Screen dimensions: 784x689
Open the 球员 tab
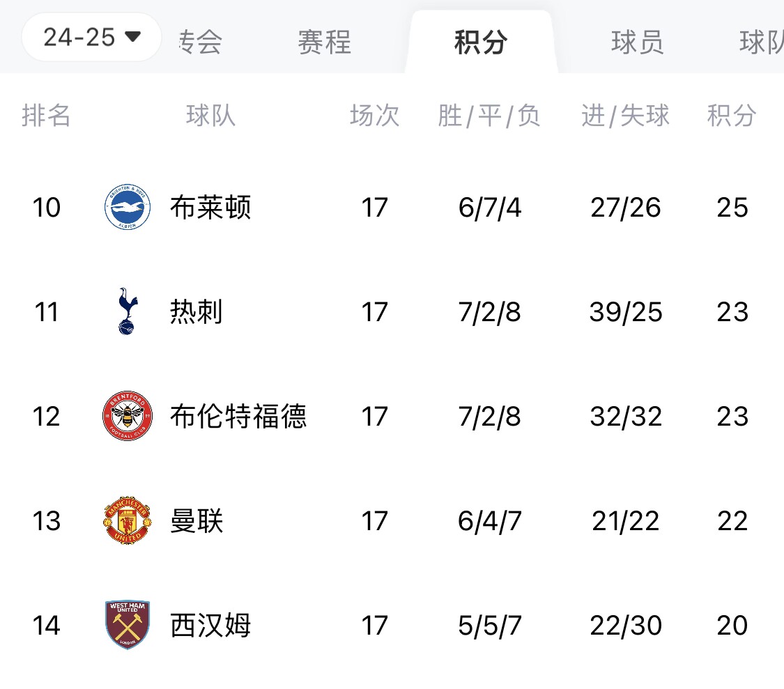pyautogui.click(x=637, y=42)
